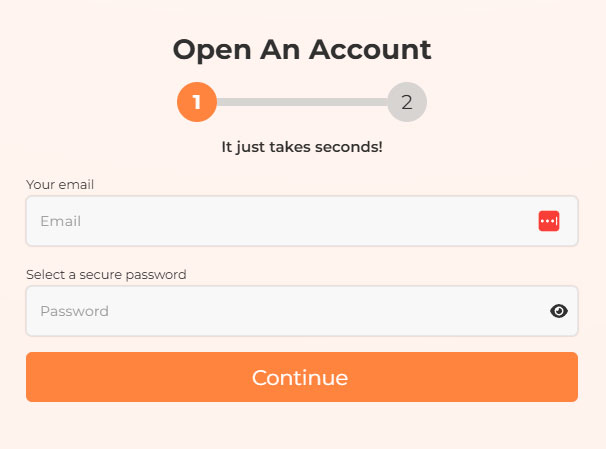Image resolution: width=606 pixels, height=449 pixels.
Task: Click the "It just takes seconds!" text
Action: (x=302, y=147)
